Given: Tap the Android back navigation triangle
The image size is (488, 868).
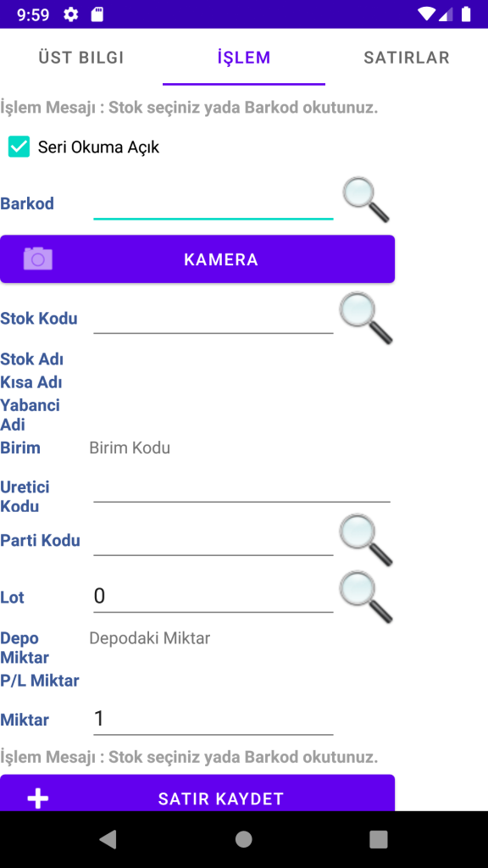Looking at the screenshot, I should [108, 839].
